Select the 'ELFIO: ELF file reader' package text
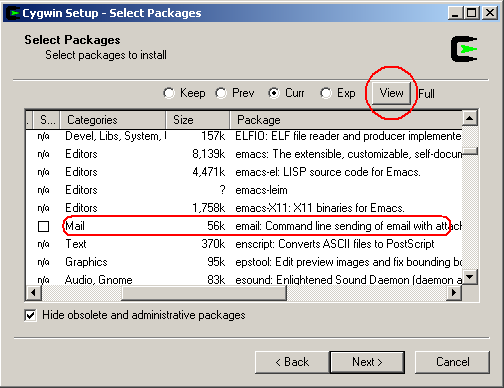504x388 pixels. coord(348,136)
